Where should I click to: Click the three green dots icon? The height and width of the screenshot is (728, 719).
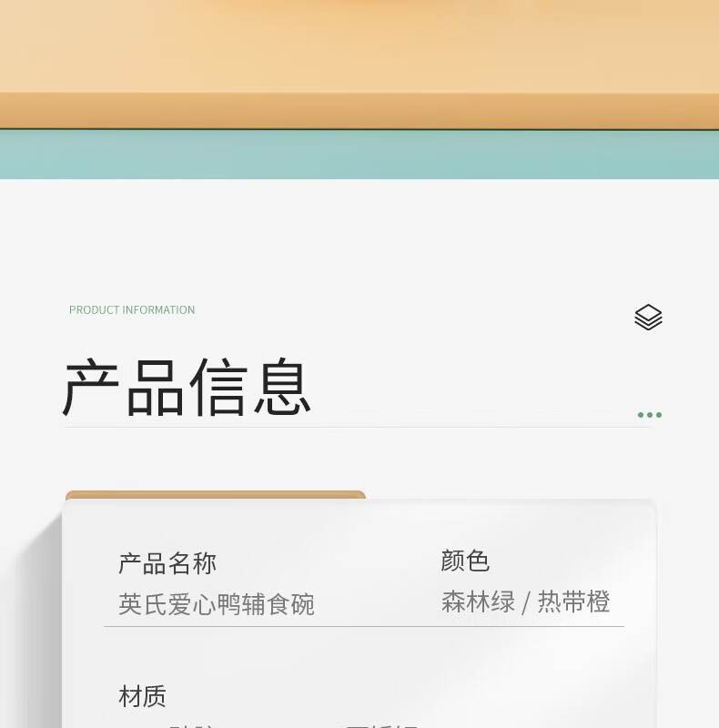[x=649, y=415]
